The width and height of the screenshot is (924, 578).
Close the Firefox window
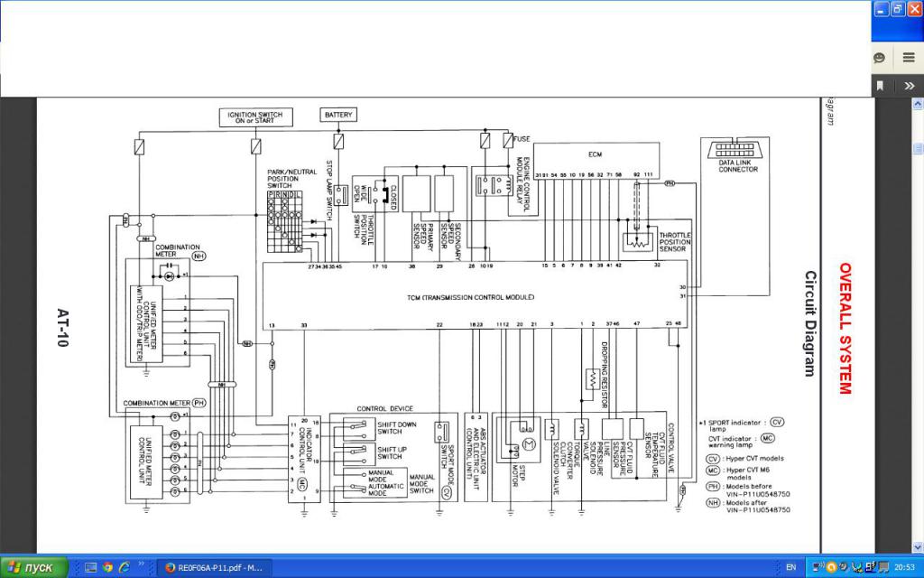[915, 9]
